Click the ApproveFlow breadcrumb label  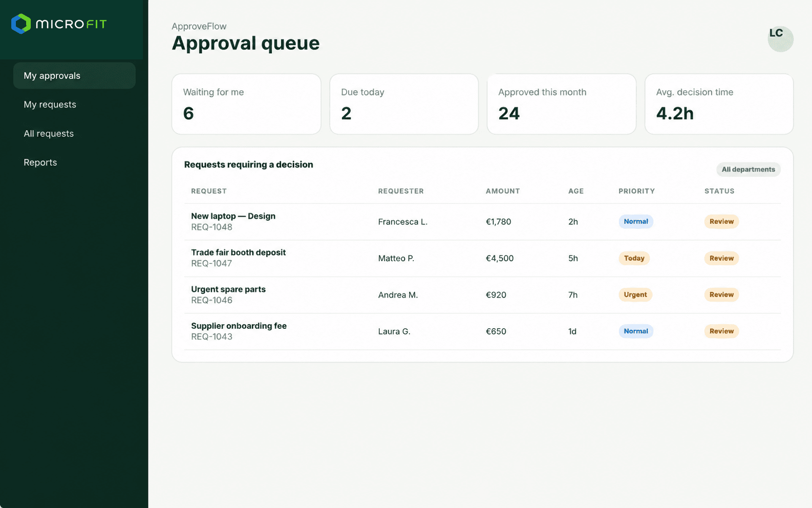[199, 26]
